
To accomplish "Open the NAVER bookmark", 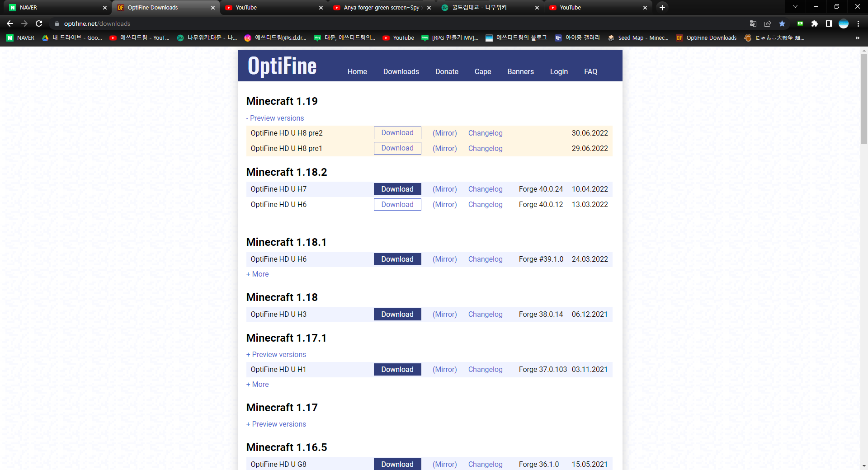I will tap(21, 38).
